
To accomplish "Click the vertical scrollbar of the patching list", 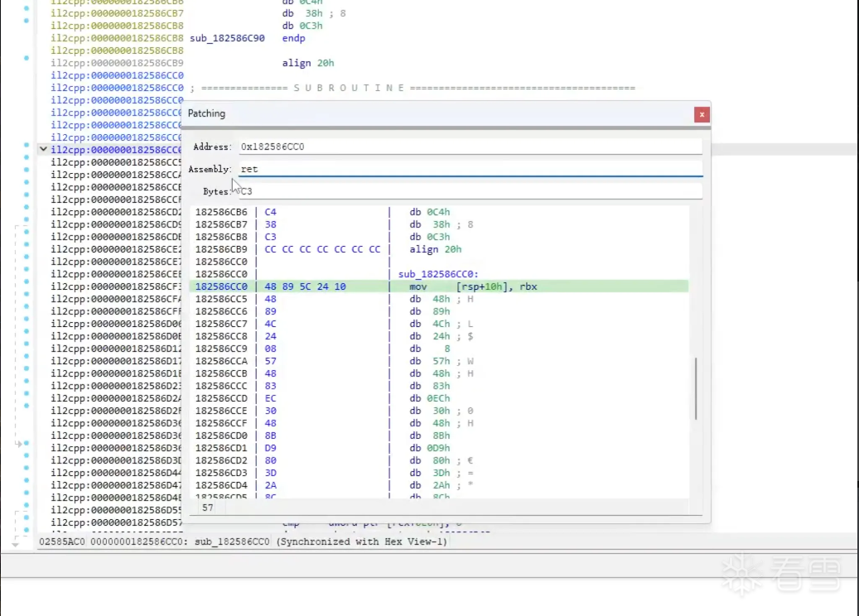I will (696, 388).
